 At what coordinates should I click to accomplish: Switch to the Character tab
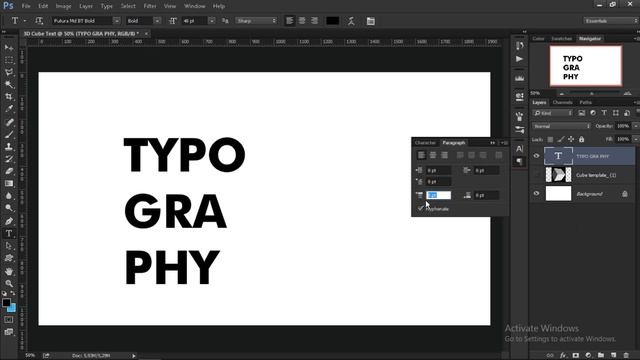[x=425, y=143]
